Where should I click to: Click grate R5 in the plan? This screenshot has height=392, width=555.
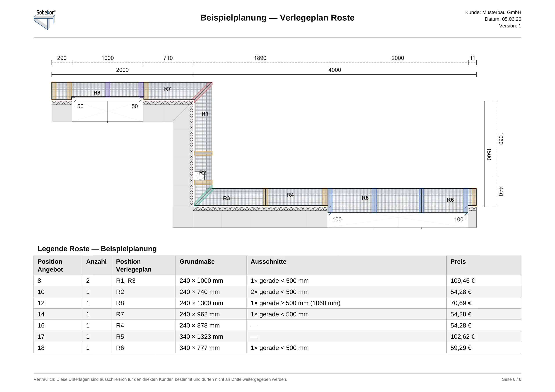point(365,198)
